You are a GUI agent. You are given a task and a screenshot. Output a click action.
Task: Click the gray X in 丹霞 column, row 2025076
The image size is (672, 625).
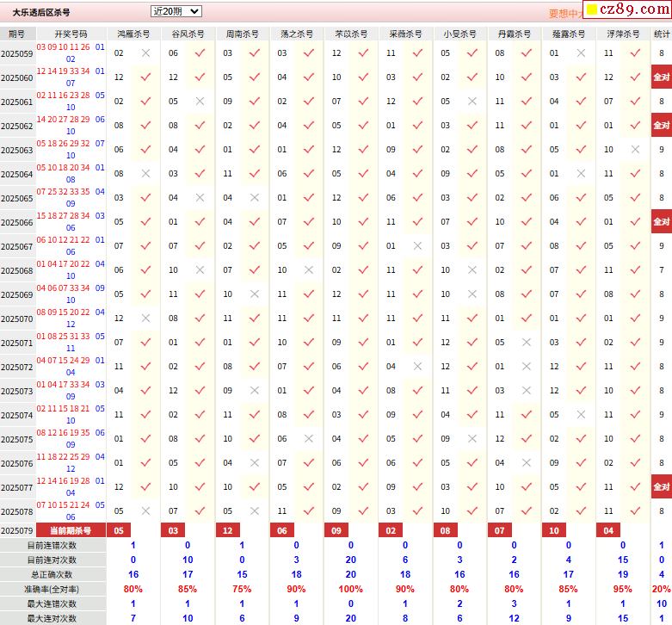(527, 462)
